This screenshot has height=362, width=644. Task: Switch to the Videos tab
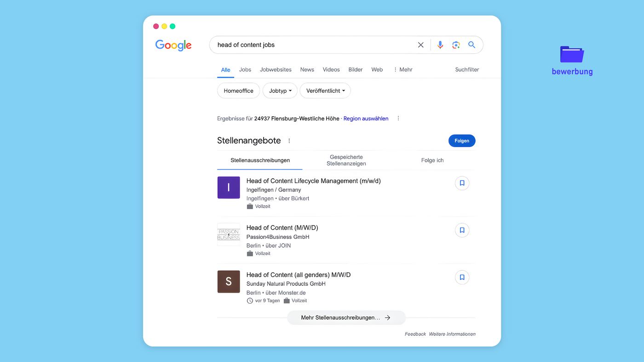(331, 70)
